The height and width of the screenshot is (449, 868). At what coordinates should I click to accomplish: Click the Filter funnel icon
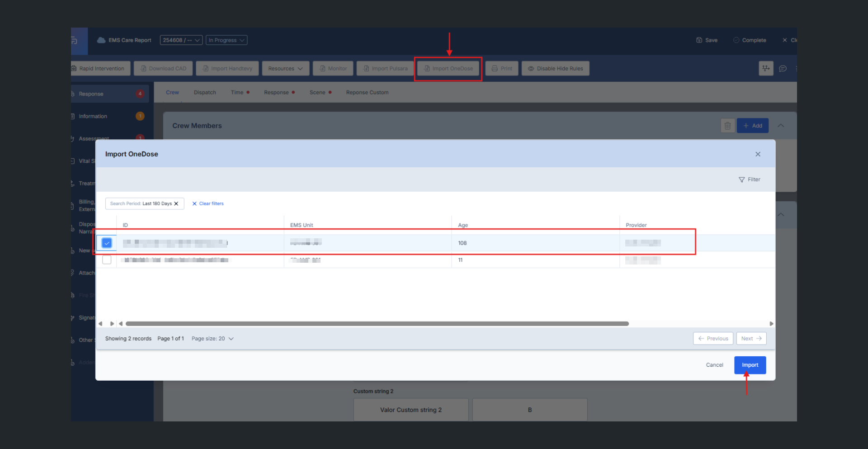pyautogui.click(x=741, y=180)
